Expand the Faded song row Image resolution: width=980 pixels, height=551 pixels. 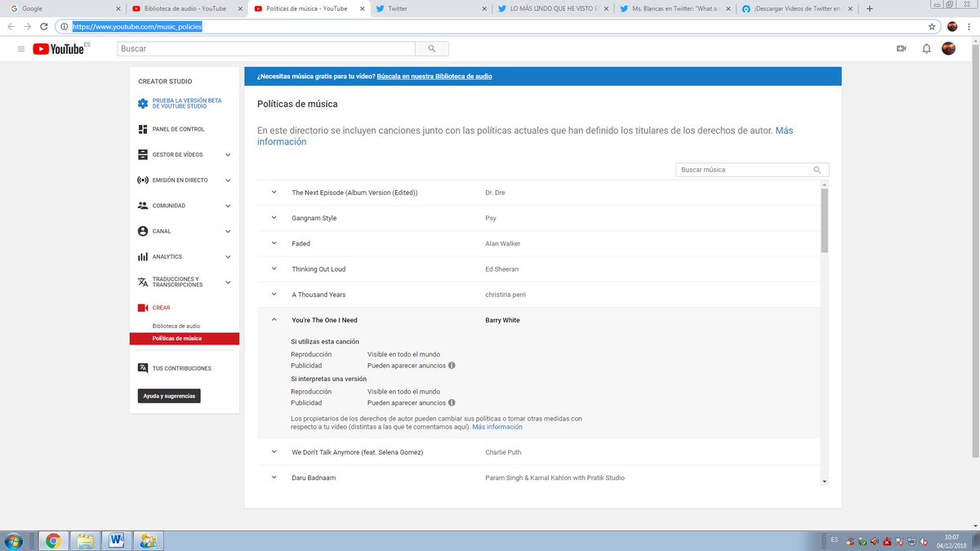274,243
